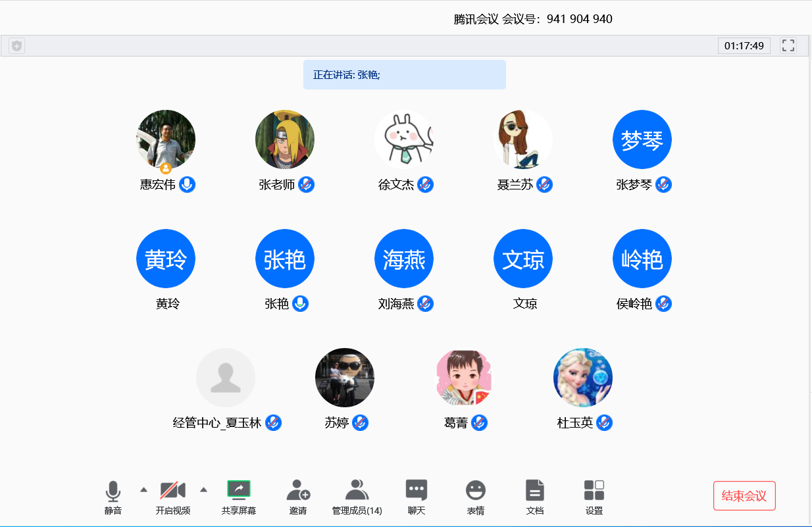Open 管理成员(14) member management
This screenshot has width=812, height=527.
click(357, 498)
